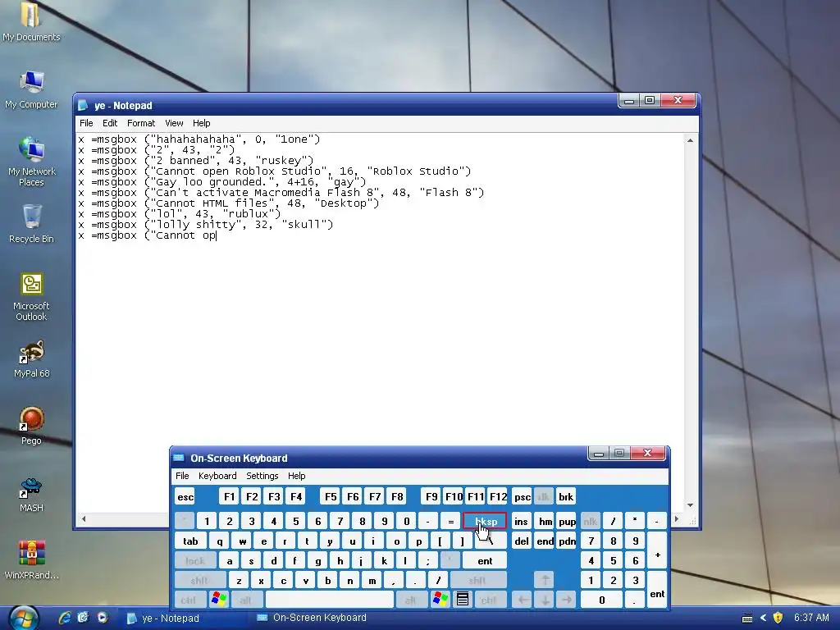Open Notepad File menu
The height and width of the screenshot is (630, 840).
point(86,123)
